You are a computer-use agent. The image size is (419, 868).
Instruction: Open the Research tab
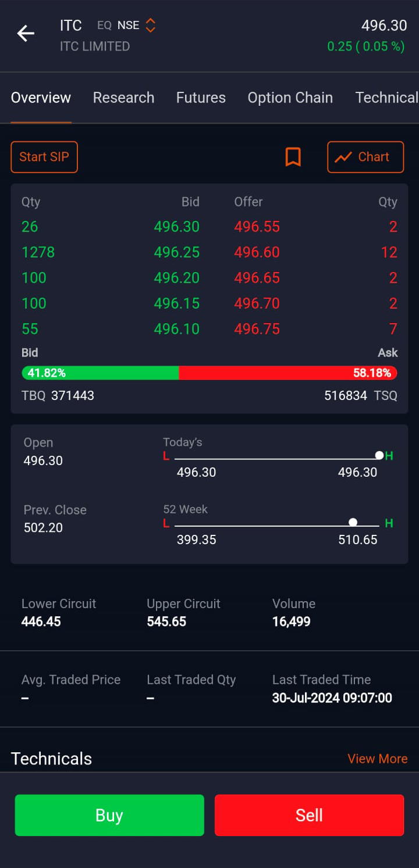[123, 98]
